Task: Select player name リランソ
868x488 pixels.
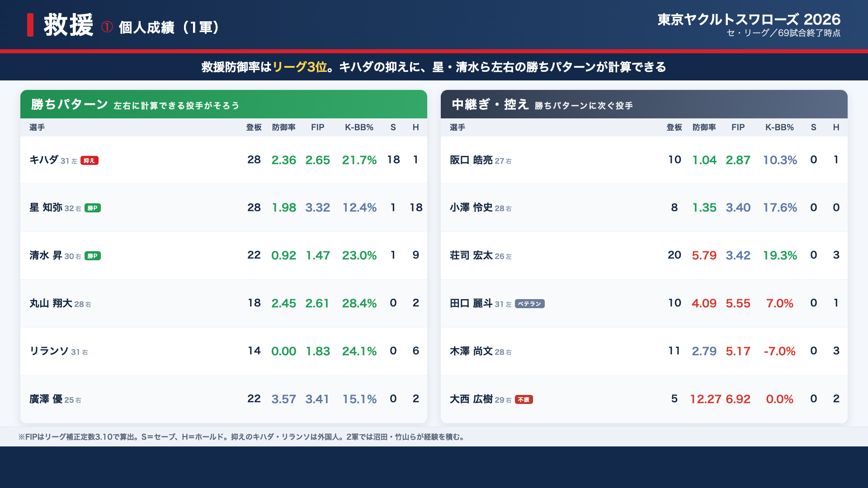Action: pos(49,351)
